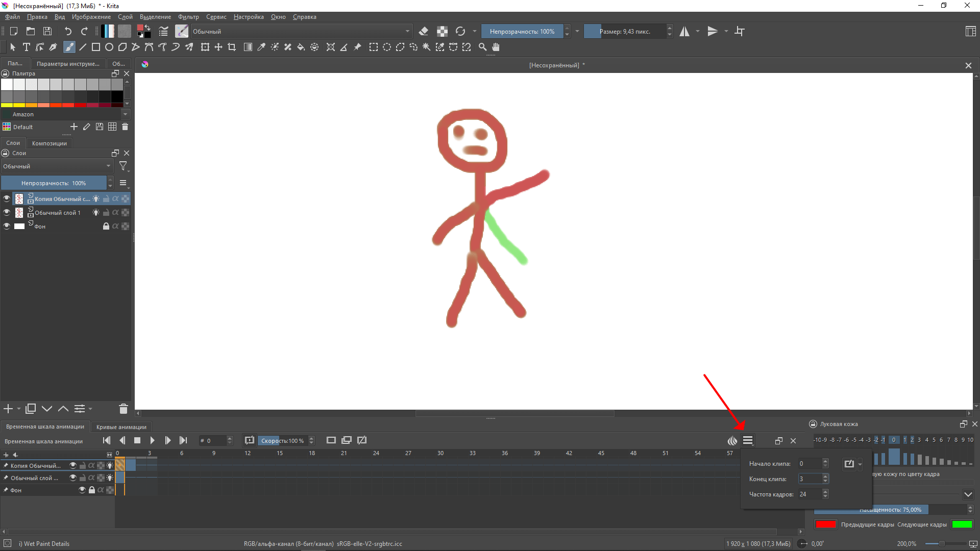980x551 pixels.
Task: Click the Ellipse selection tool
Action: pyautogui.click(x=386, y=47)
